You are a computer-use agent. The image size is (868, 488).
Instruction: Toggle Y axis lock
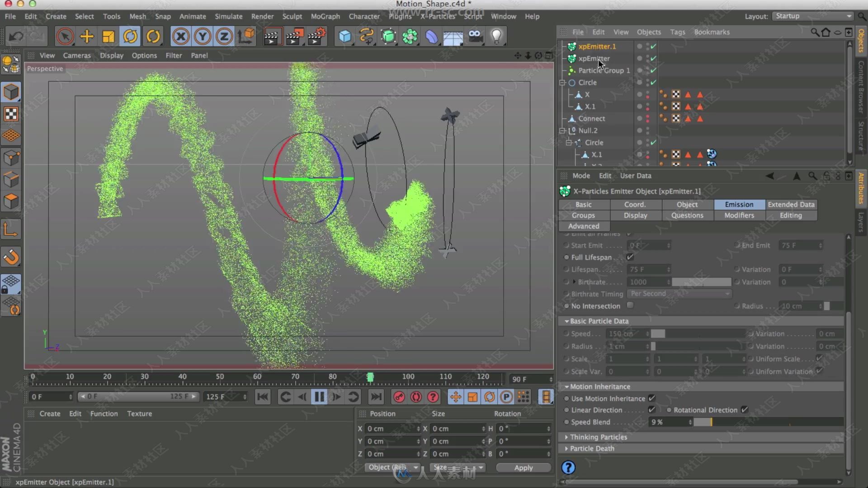pos(203,36)
